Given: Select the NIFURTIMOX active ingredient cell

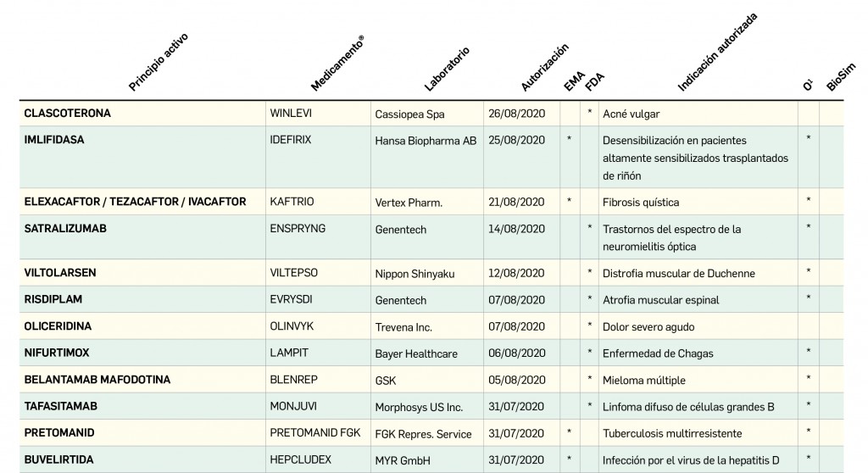Looking at the screenshot, I should (57, 353).
